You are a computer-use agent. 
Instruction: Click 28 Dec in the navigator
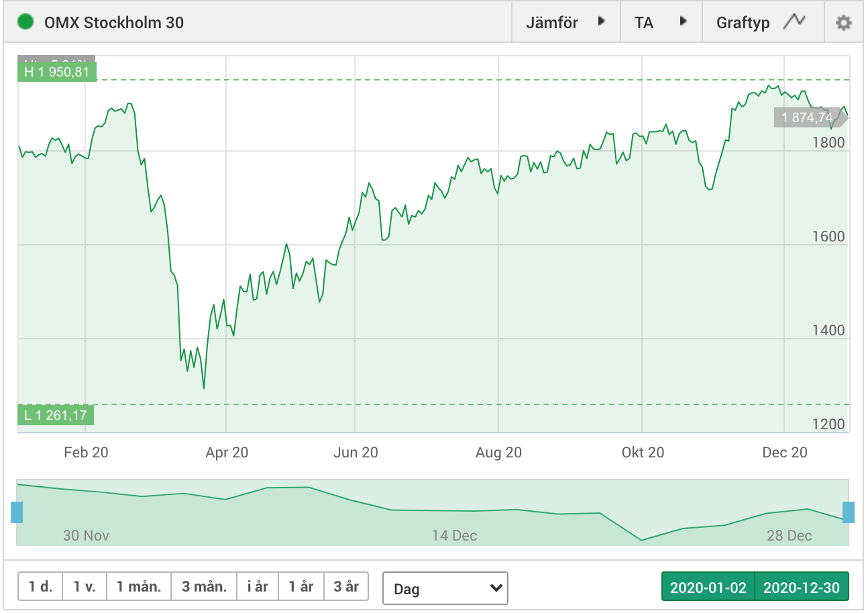point(790,535)
